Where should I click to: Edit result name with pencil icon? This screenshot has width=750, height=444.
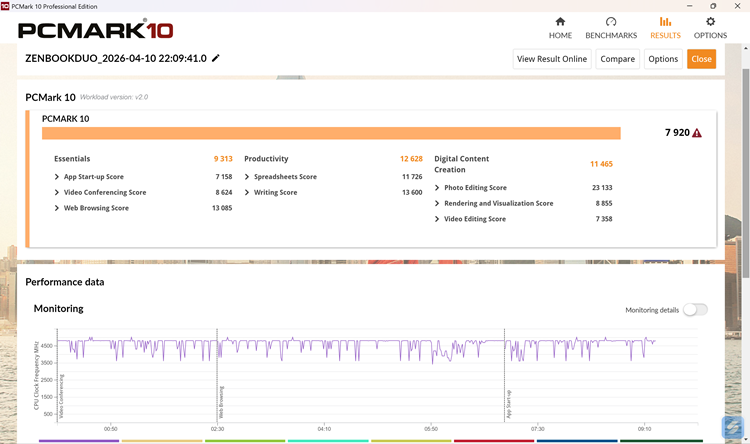point(216,58)
